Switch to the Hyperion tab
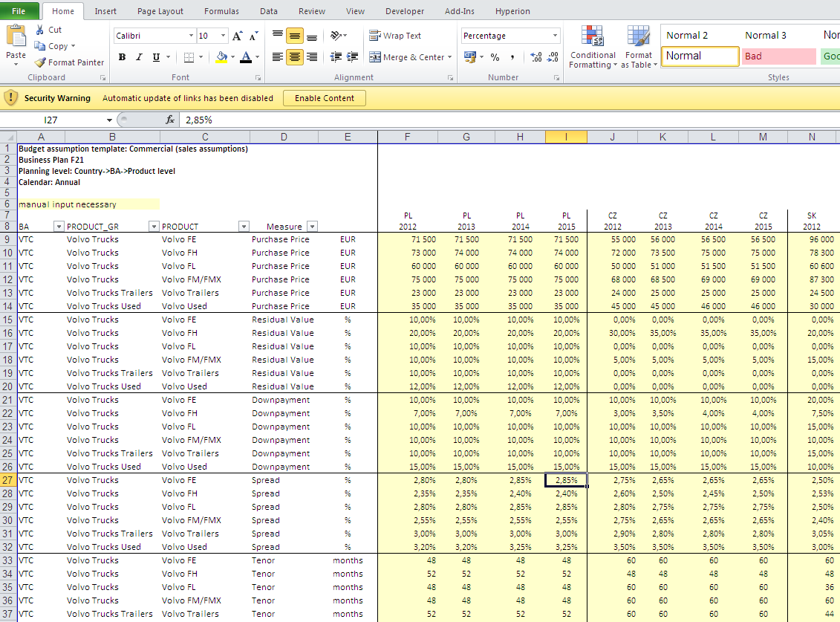Screen dimensions: 840x622 [512, 11]
